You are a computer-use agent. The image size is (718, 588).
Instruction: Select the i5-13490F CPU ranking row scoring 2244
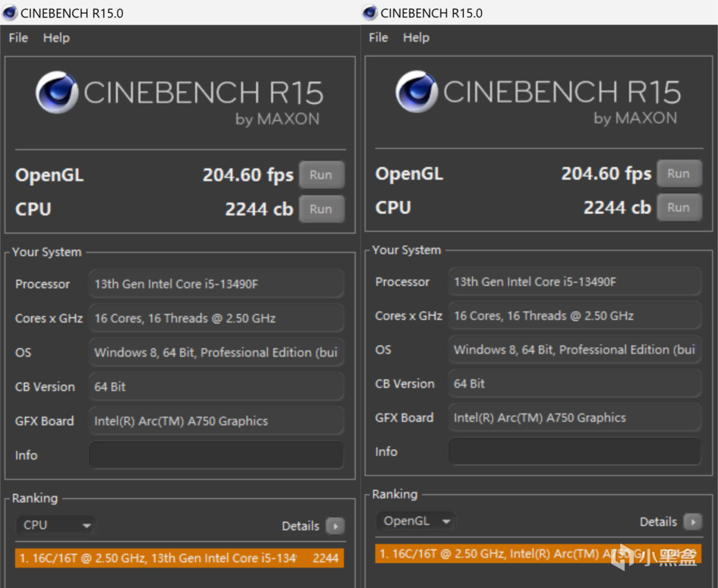click(179, 558)
